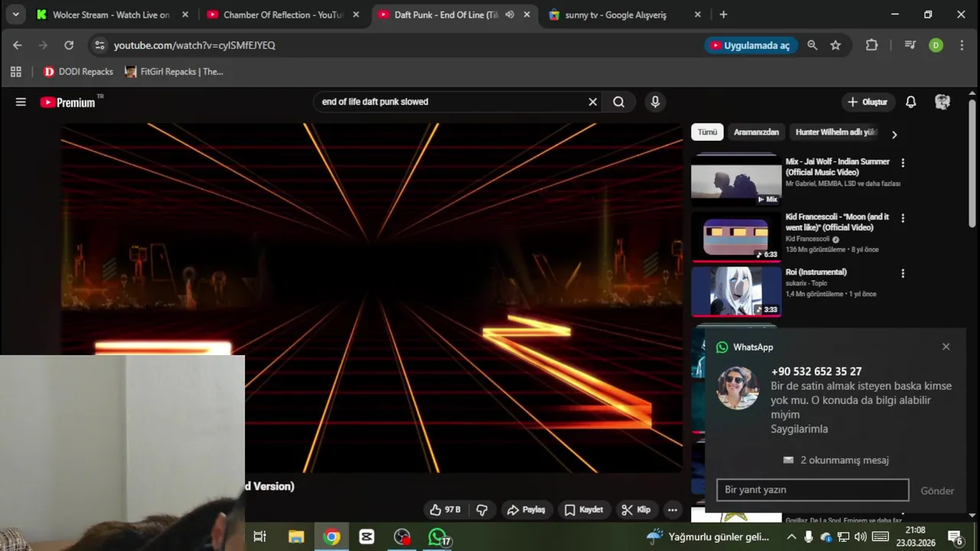Screen dimensions: 980x551
Task: Open Roi (Instrumental) video thumbnail
Action: (737, 291)
